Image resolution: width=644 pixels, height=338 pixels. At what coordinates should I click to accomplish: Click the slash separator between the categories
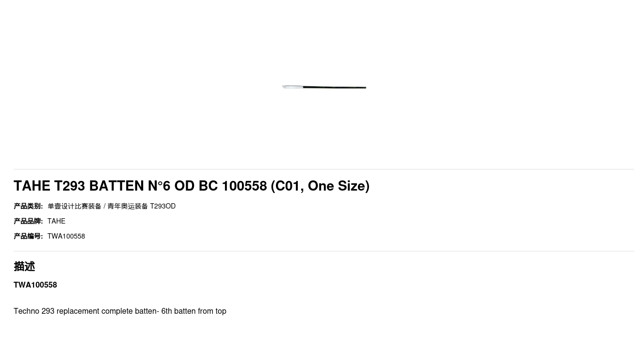(x=104, y=206)
